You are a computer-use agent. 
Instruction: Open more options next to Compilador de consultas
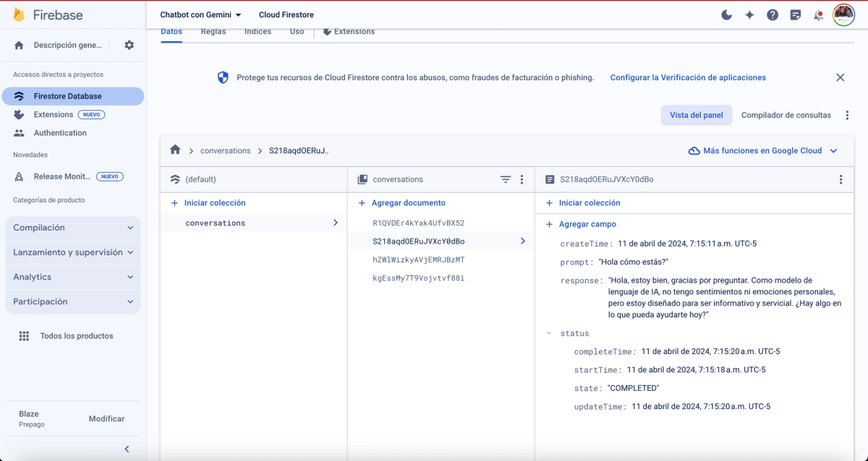(847, 115)
